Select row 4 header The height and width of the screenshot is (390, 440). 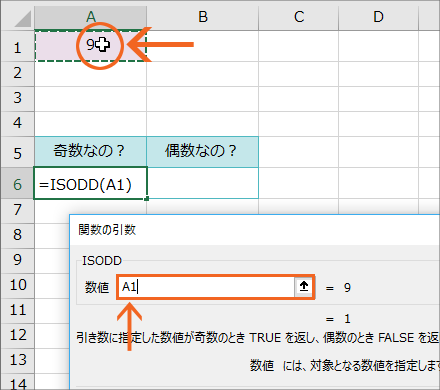pyautogui.click(x=17, y=124)
